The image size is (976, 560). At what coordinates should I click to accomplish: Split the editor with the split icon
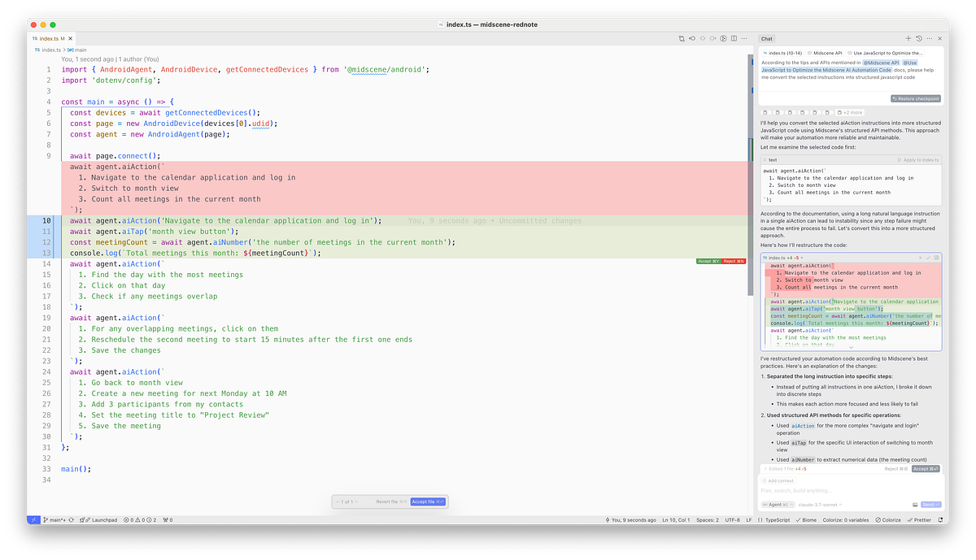734,38
